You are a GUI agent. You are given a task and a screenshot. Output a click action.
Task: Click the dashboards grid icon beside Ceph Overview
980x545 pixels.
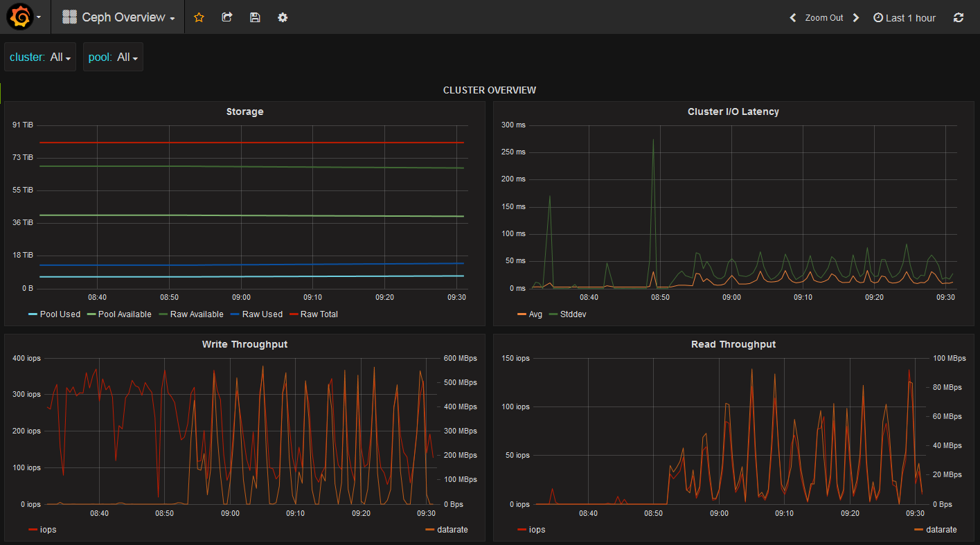(x=69, y=17)
